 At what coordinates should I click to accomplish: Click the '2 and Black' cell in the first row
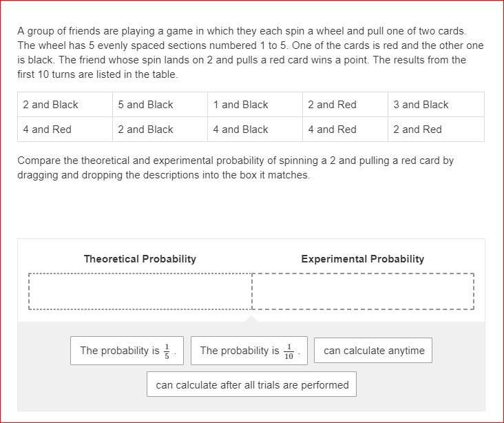pos(65,105)
